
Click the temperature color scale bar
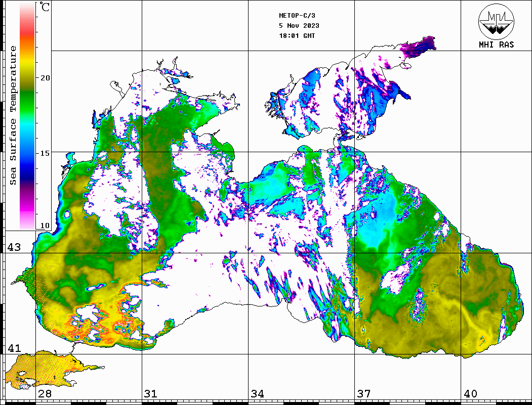click(x=27, y=116)
